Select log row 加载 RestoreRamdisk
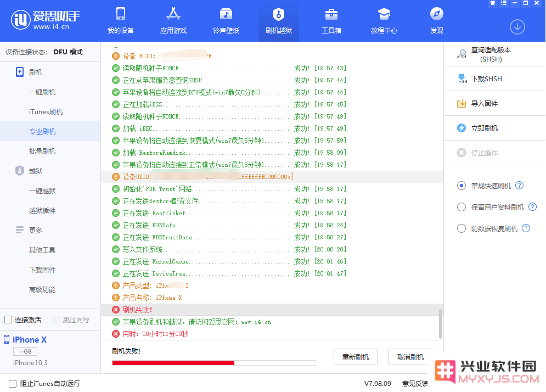This screenshot has height=392, width=546. [272, 153]
